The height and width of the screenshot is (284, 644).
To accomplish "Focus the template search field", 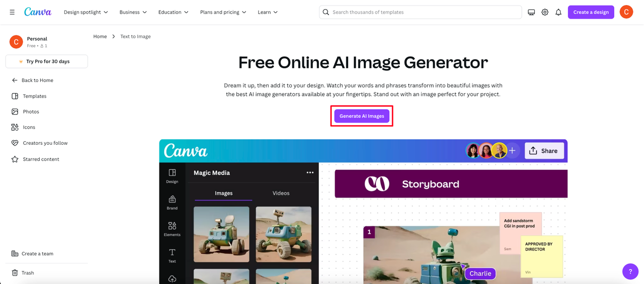I will pyautogui.click(x=420, y=12).
